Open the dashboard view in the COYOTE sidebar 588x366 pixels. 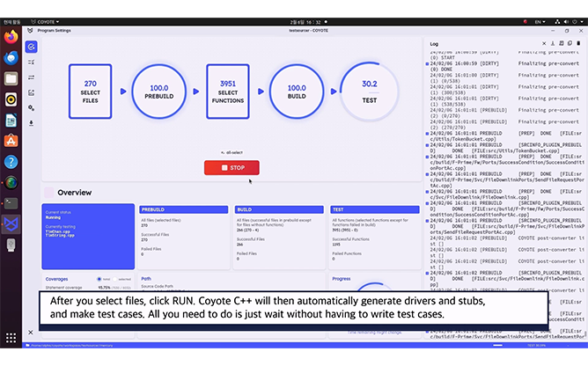[x=31, y=47]
